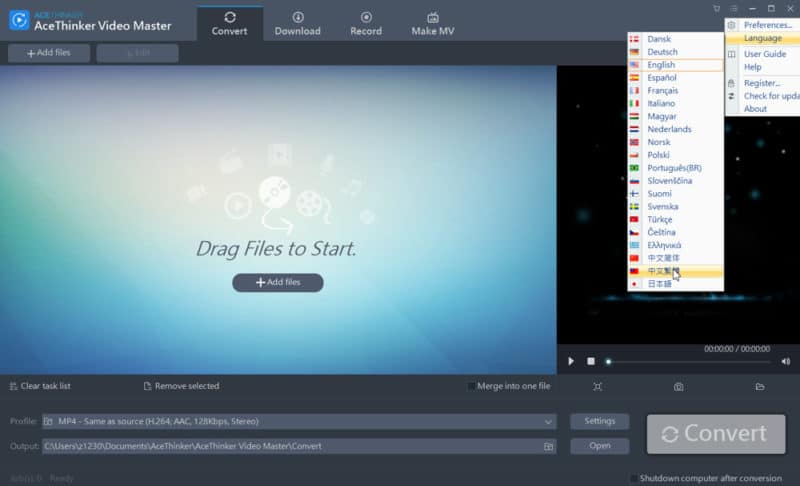Click the Brazilian flag beside Português(BR)
This screenshot has height=486, width=800.
click(634, 168)
